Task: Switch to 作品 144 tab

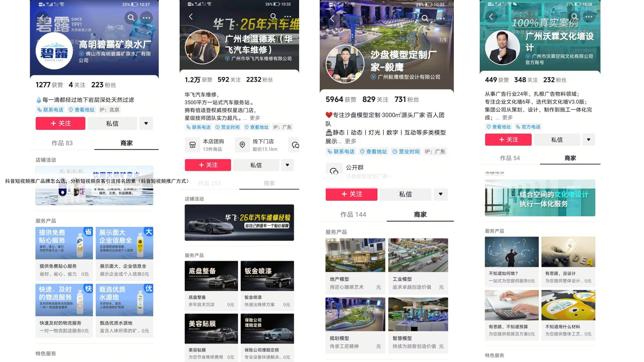Action: click(353, 215)
